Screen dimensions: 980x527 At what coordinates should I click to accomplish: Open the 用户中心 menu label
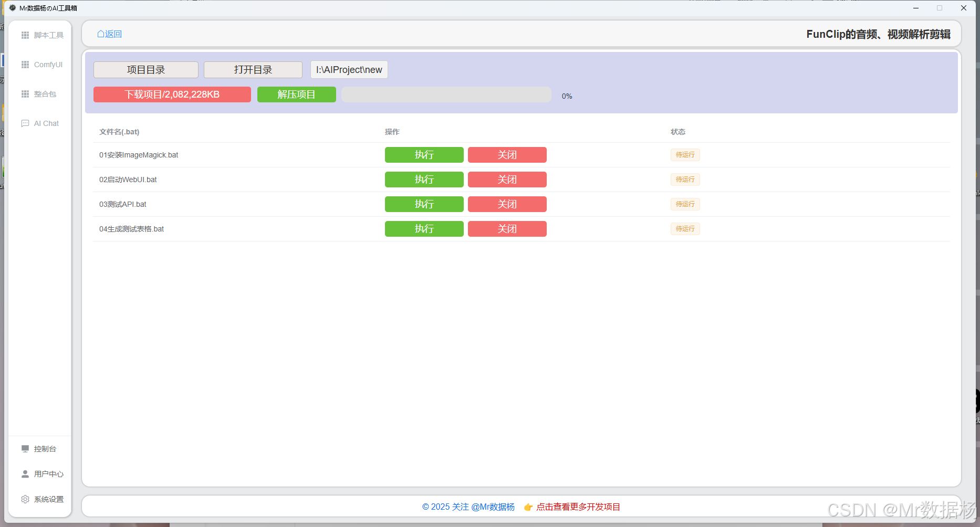pos(49,474)
